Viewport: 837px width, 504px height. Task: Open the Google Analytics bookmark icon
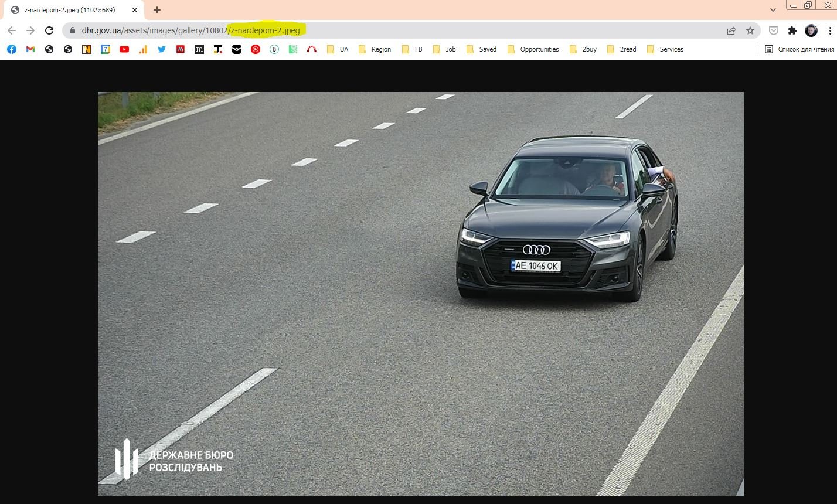pyautogui.click(x=143, y=49)
